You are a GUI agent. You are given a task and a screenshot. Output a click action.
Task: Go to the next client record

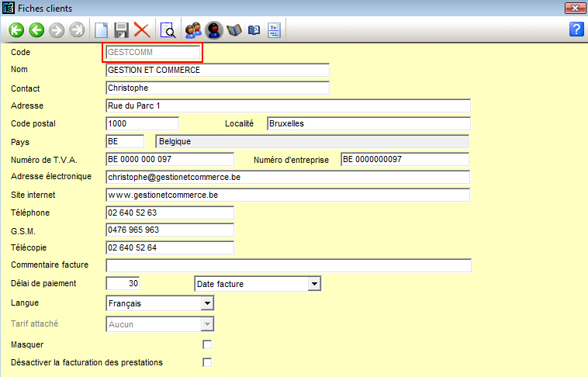(57, 30)
